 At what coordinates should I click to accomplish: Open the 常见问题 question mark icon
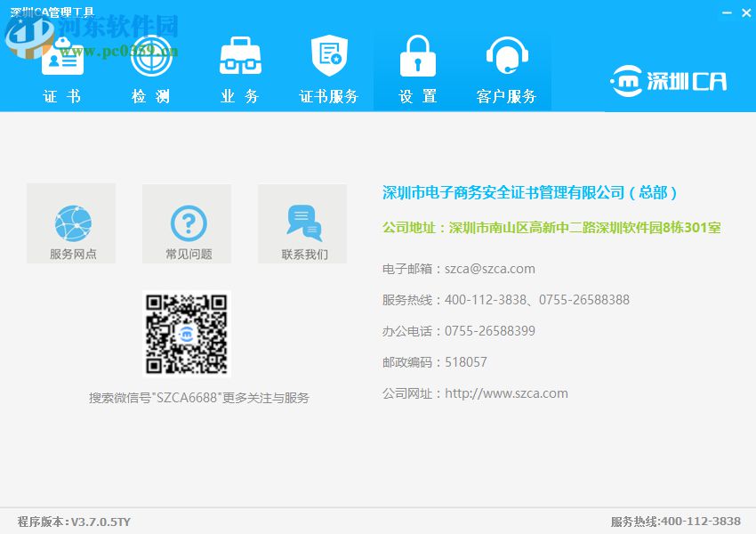tap(186, 222)
